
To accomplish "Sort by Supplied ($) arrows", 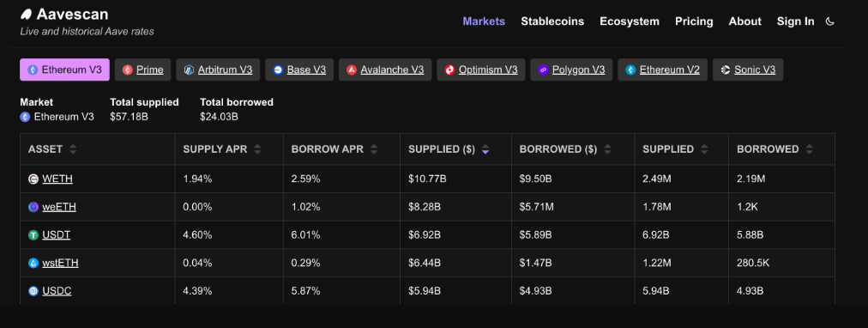I will [x=485, y=149].
